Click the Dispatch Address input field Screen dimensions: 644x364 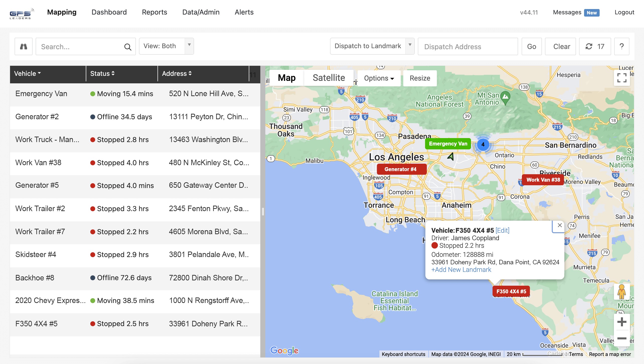(468, 47)
